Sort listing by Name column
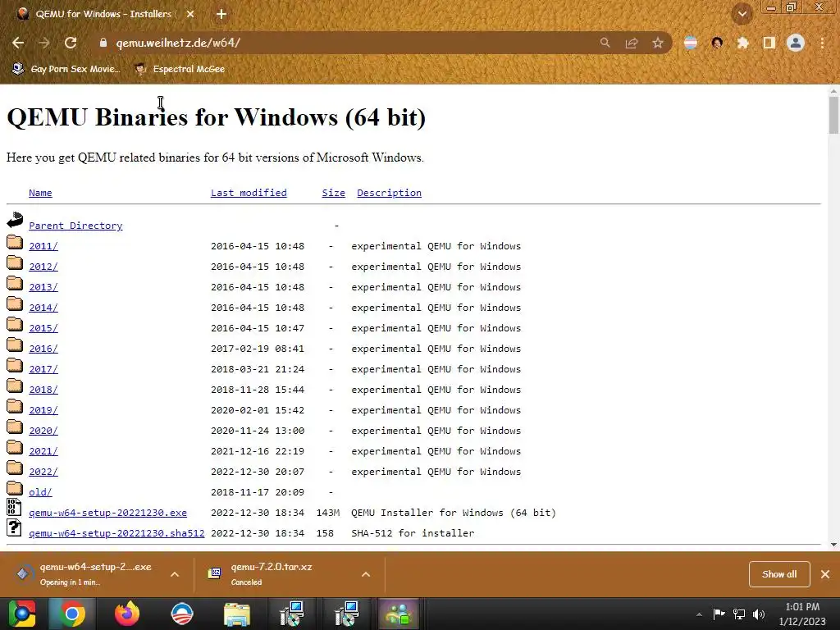This screenshot has width=840, height=630. [x=40, y=193]
